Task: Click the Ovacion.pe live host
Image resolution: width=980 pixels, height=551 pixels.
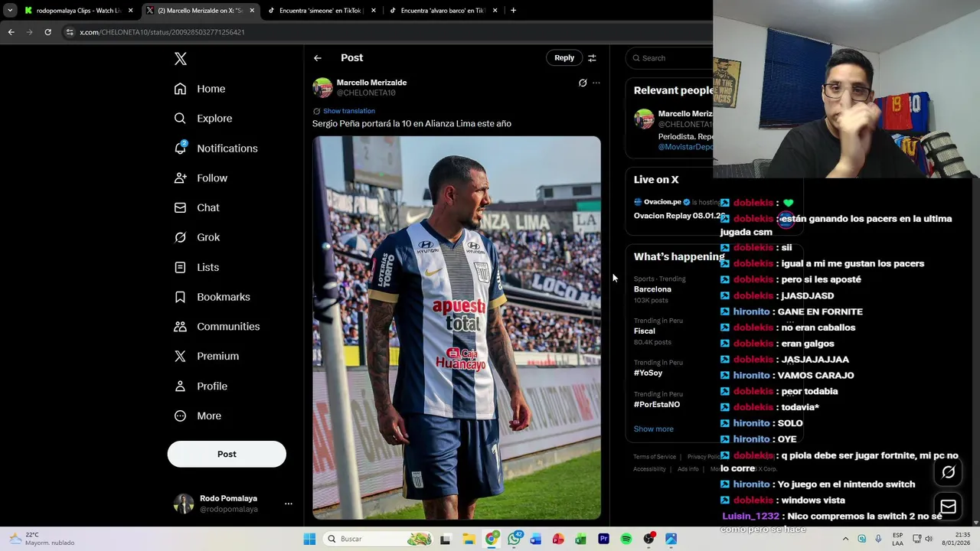Action: (x=662, y=202)
